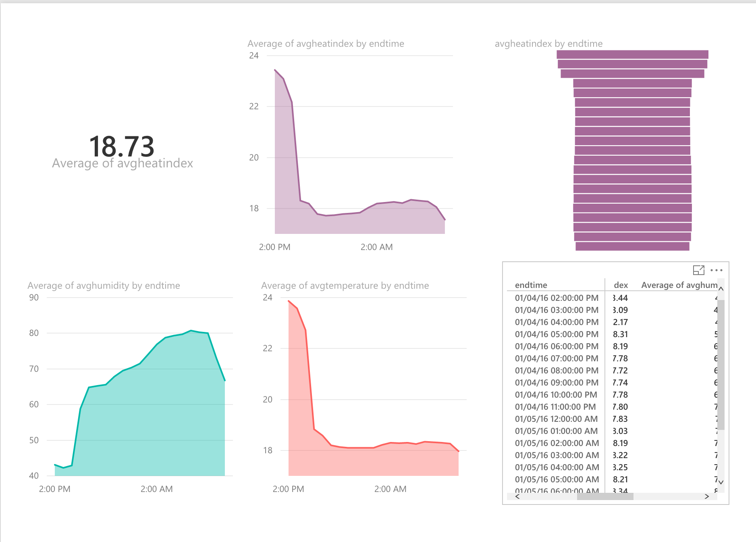Click the '3.22' cell in dex column
756x542 pixels.
[621, 455]
